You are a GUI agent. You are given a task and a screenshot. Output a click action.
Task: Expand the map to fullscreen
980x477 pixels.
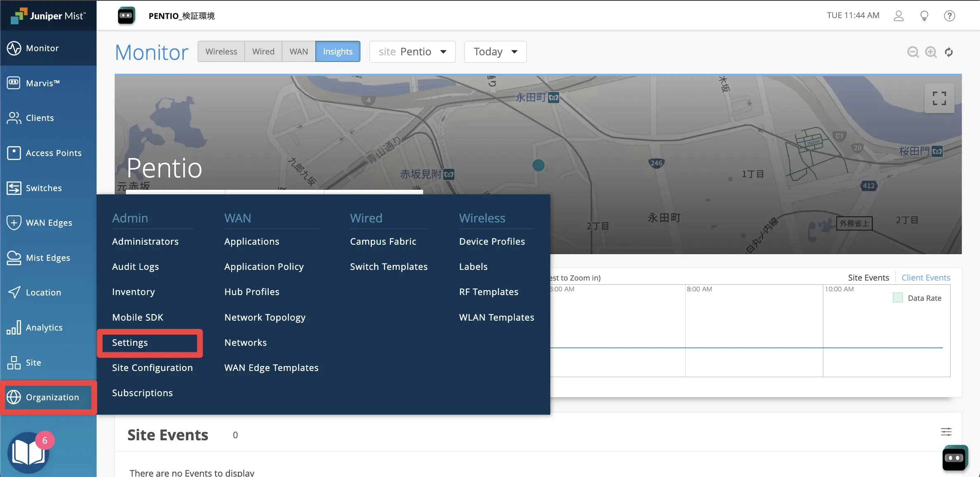(939, 98)
